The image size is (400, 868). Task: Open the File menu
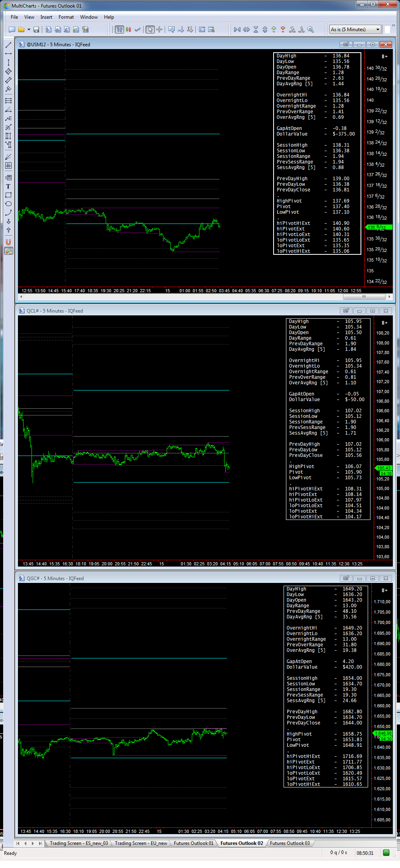14,17
